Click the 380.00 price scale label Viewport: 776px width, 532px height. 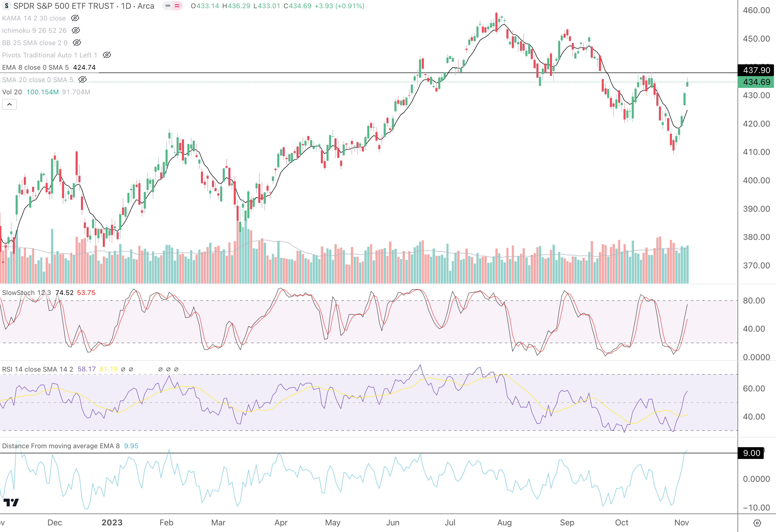[756, 237]
